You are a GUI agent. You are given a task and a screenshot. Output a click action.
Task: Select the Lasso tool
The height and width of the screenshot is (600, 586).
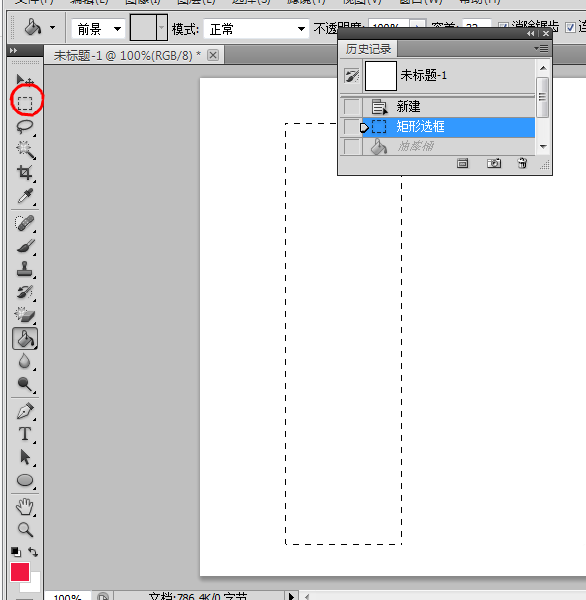[25, 127]
